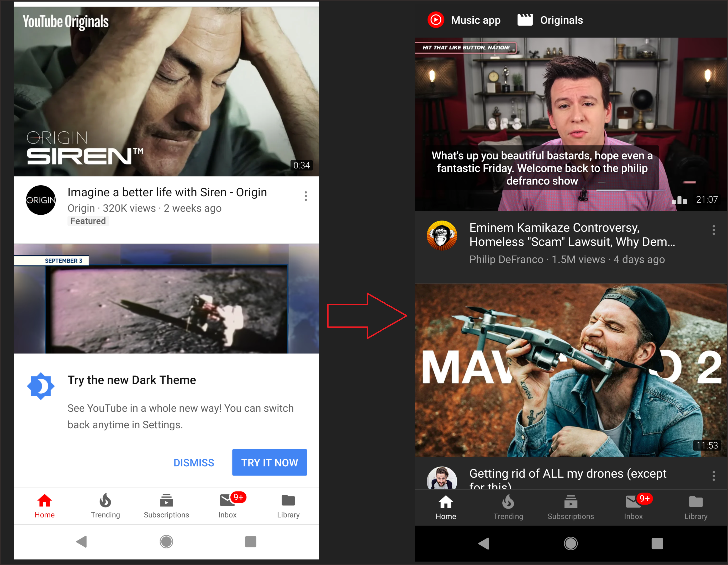
Task: Click the 11:53 duration badge
Action: coord(707,445)
